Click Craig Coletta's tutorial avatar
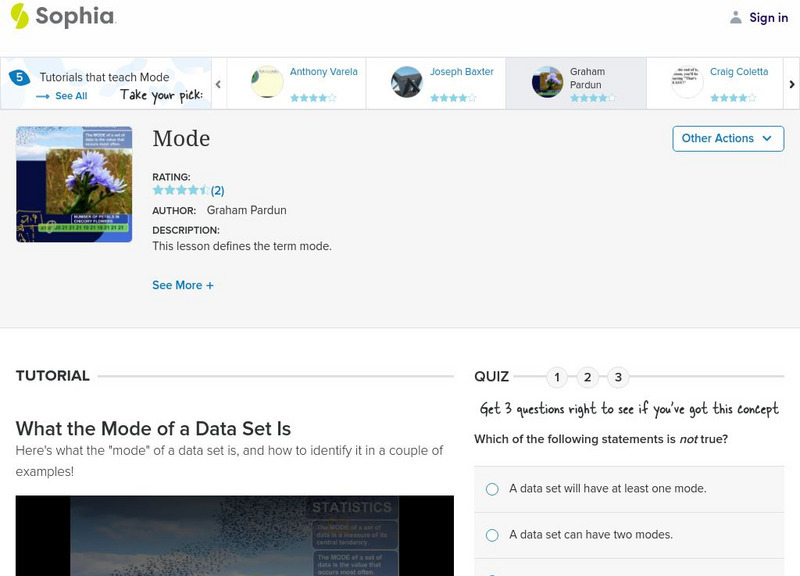 coord(687,82)
